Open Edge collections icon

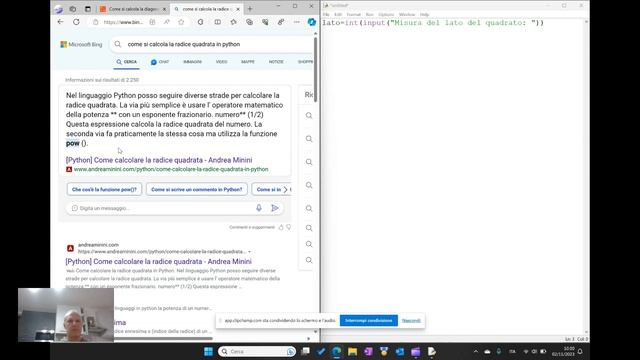[249, 22]
